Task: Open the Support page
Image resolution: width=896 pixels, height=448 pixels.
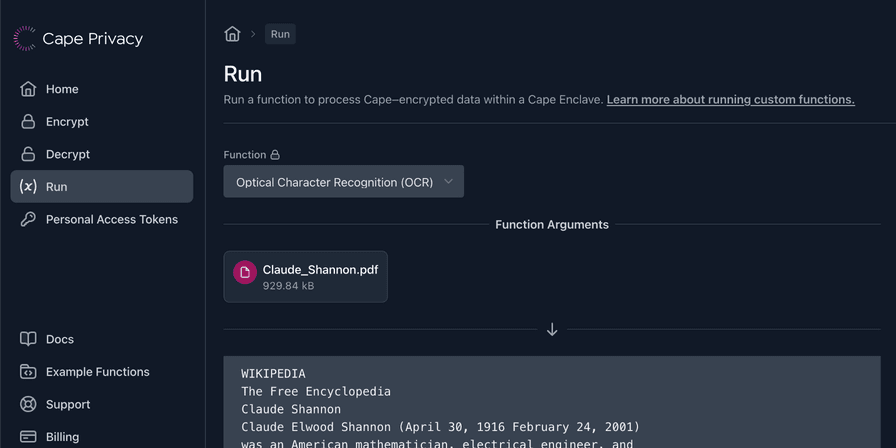Action: (102, 405)
